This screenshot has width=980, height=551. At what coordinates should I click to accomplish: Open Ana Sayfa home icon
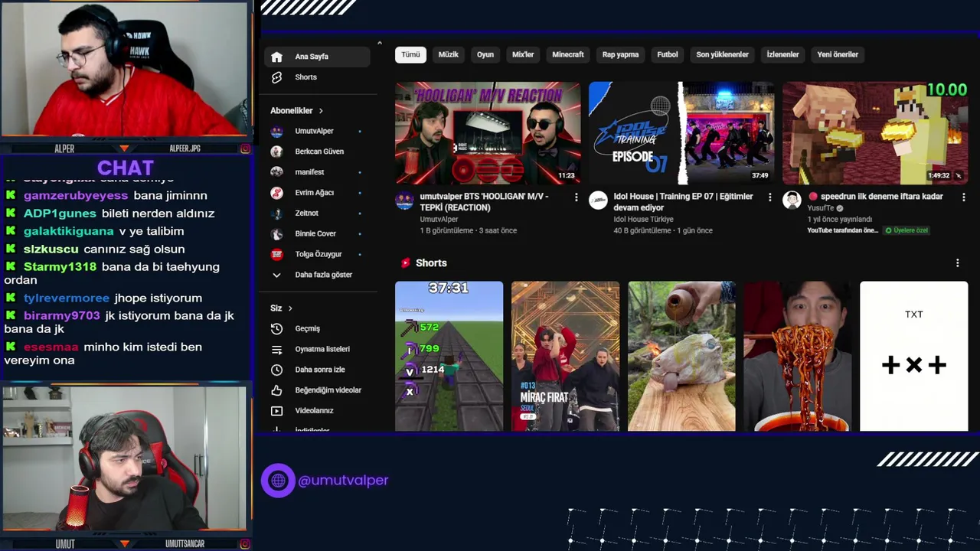click(276, 57)
